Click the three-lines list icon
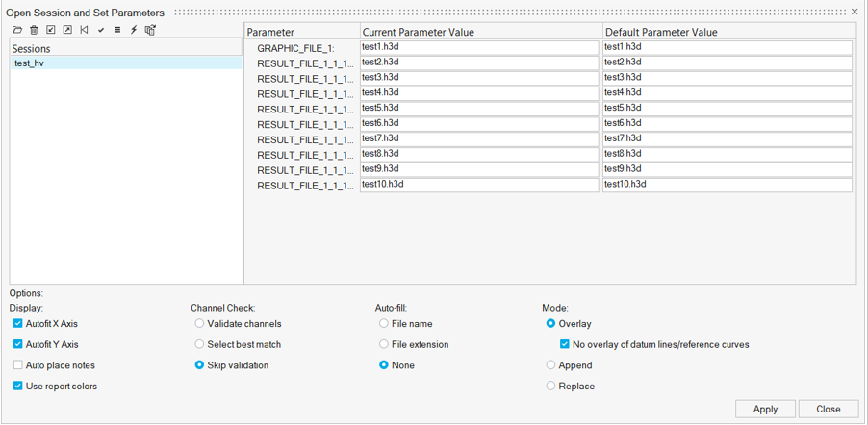The height and width of the screenshot is (425, 868). [117, 30]
